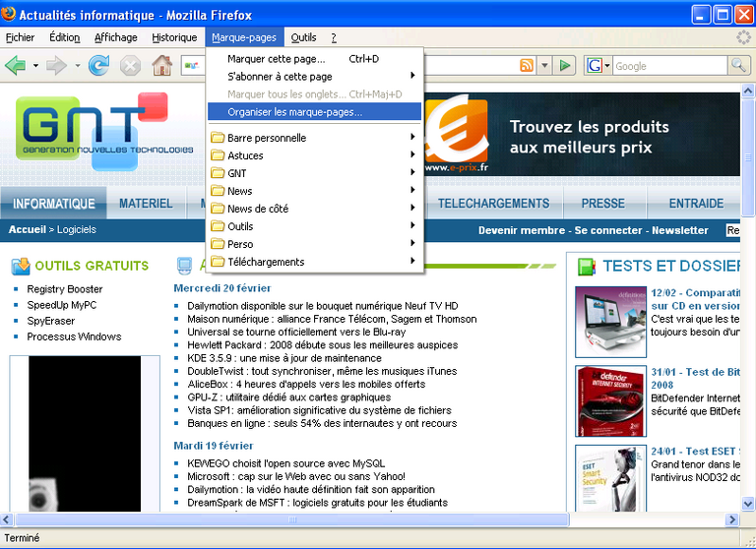Click the Se connecter link
The width and height of the screenshot is (756, 549).
608,230
